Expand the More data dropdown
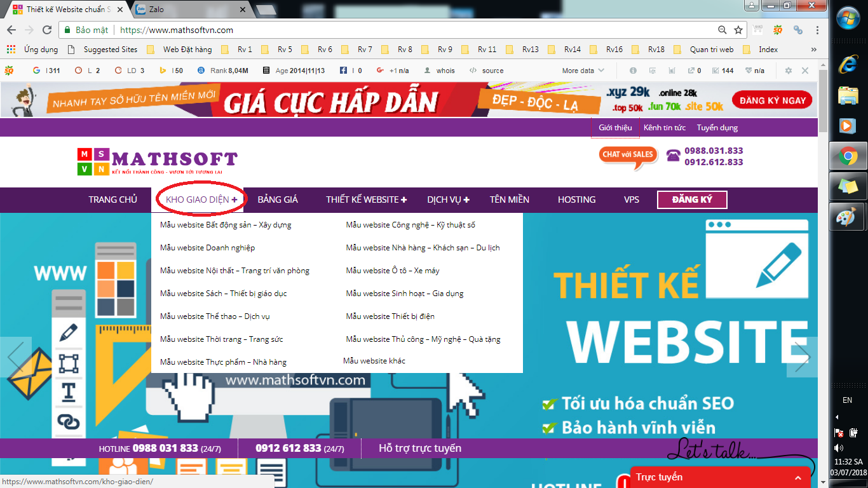 583,71
